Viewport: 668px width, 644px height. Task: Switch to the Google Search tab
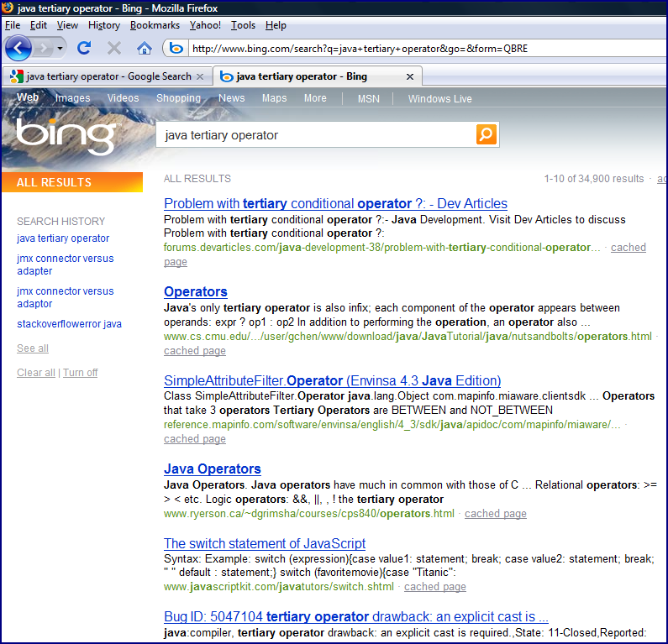(108, 76)
